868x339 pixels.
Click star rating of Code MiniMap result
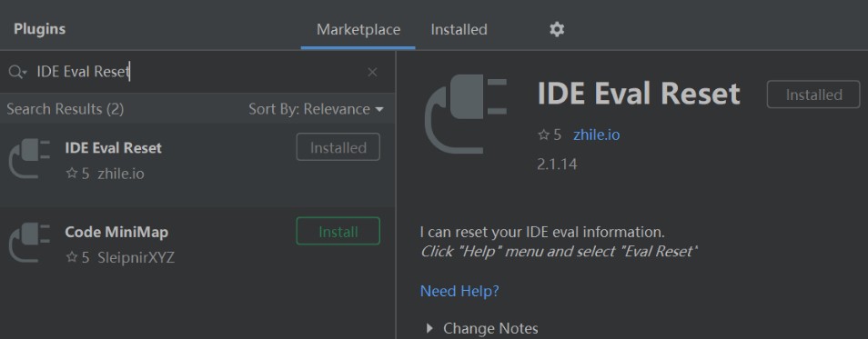(77, 258)
